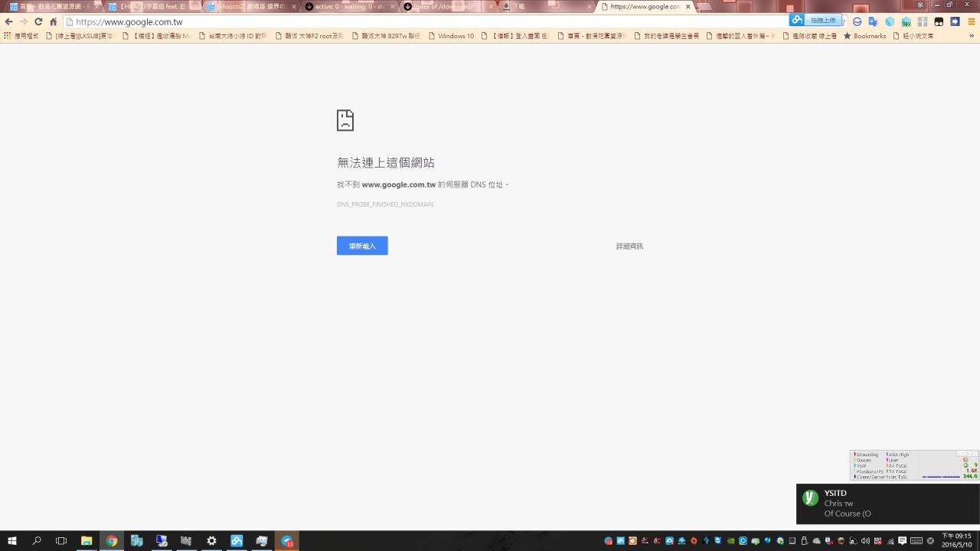The height and width of the screenshot is (551, 980).
Task: Open Task View on the taskbar
Action: pyautogui.click(x=61, y=541)
